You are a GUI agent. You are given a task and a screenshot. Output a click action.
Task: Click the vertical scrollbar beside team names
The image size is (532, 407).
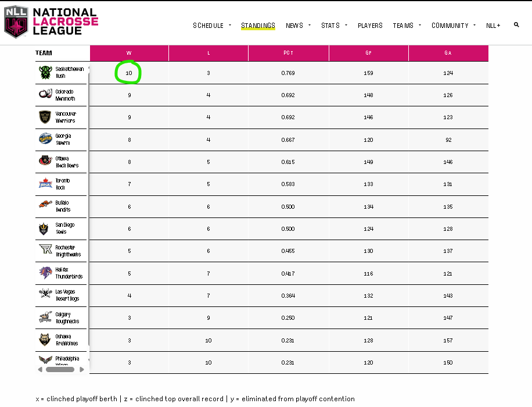89,209
